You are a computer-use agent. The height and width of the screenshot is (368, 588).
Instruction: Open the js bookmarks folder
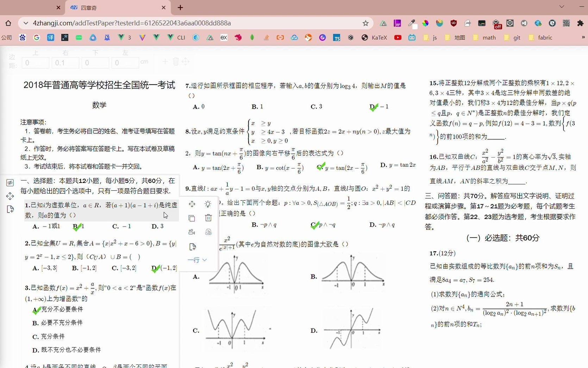click(x=430, y=38)
